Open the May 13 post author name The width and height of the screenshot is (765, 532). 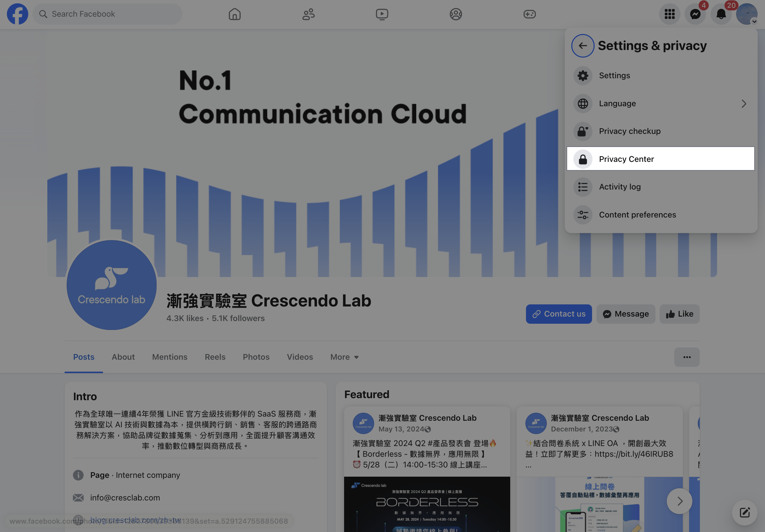point(427,418)
